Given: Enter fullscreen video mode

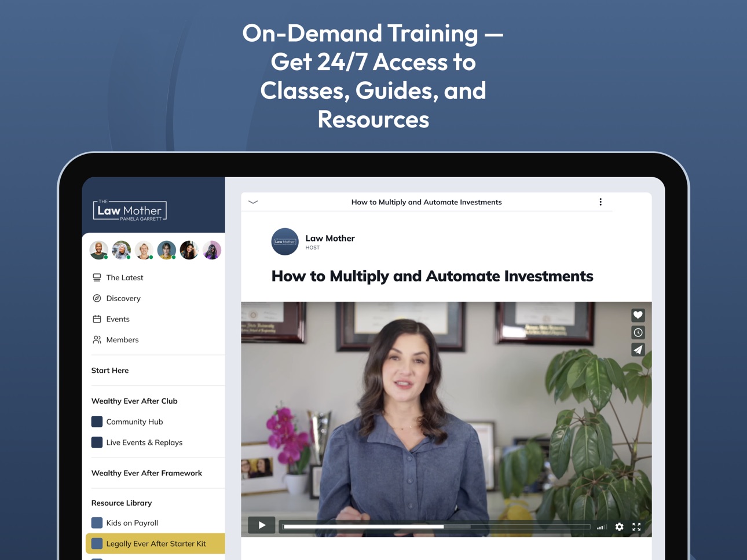Looking at the screenshot, I should [x=636, y=527].
